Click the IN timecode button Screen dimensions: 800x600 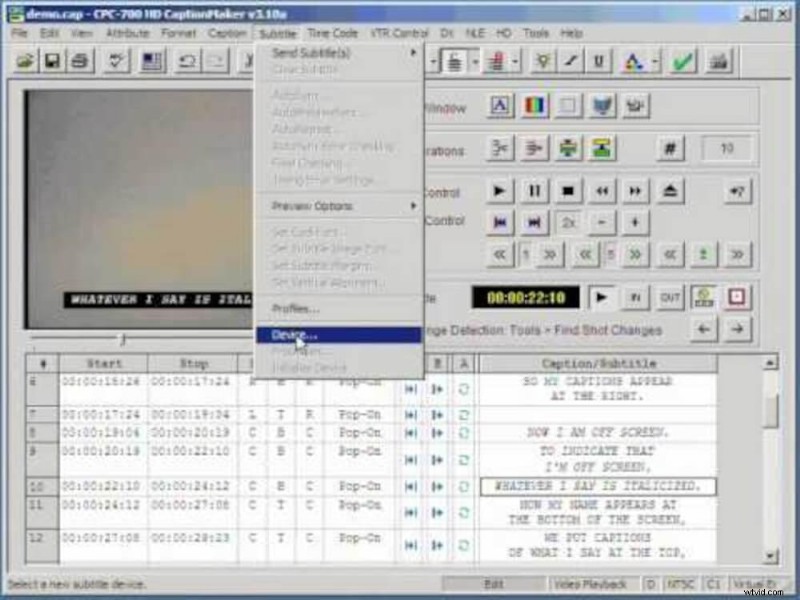pyautogui.click(x=636, y=296)
